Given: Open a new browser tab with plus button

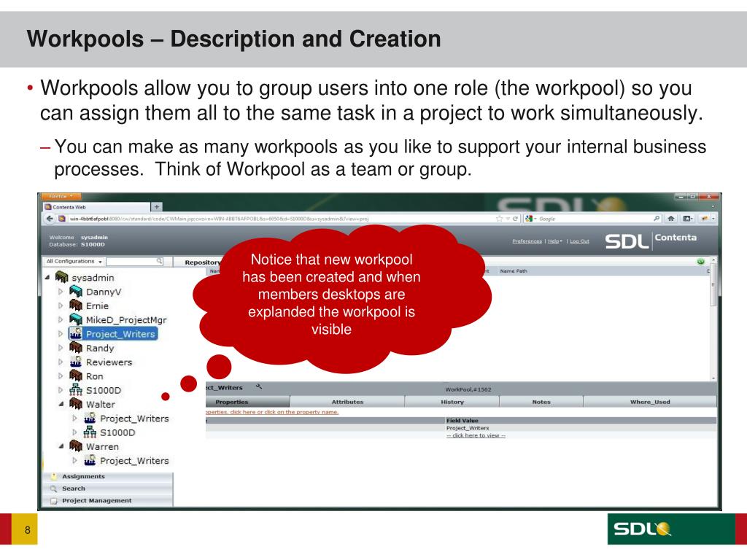Looking at the screenshot, I should tap(156, 206).
